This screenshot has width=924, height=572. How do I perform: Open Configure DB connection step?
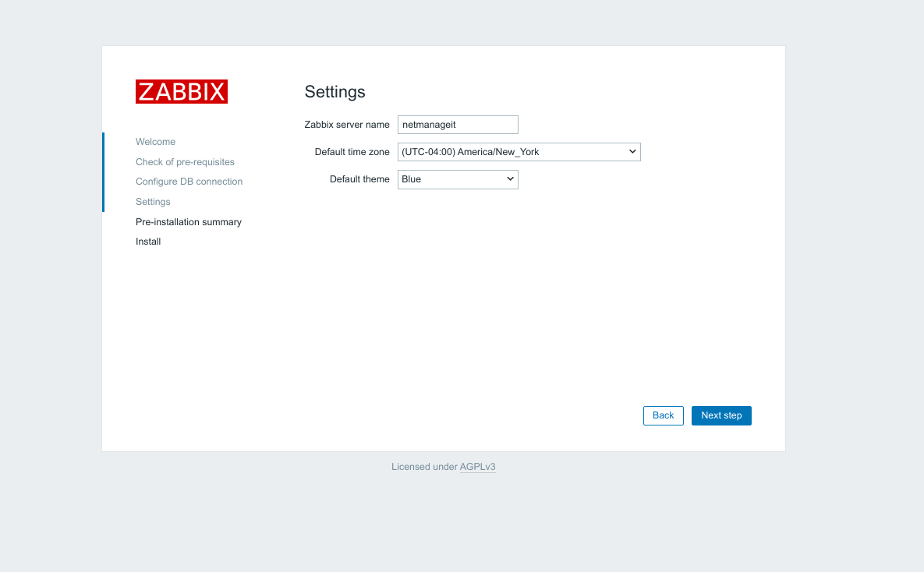click(189, 182)
